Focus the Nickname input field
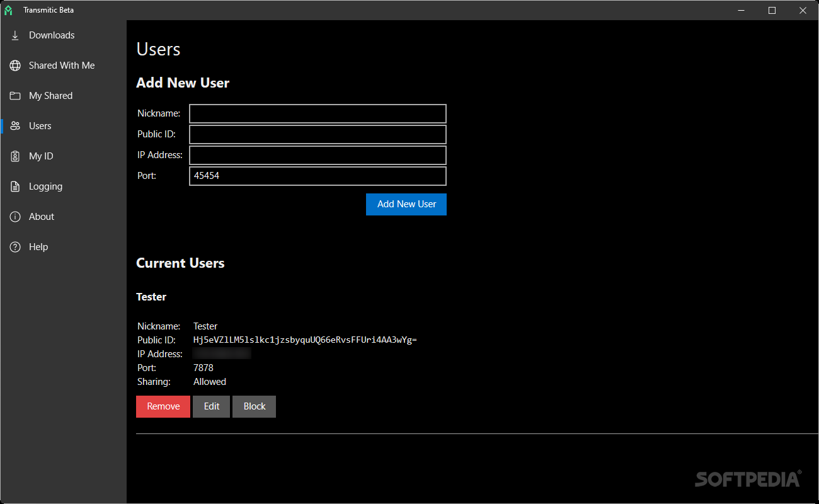 coord(318,113)
